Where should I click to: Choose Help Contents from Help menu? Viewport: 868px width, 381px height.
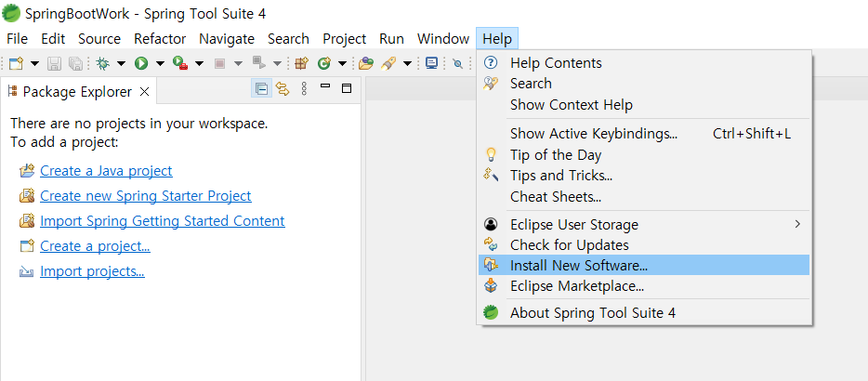pos(644,62)
